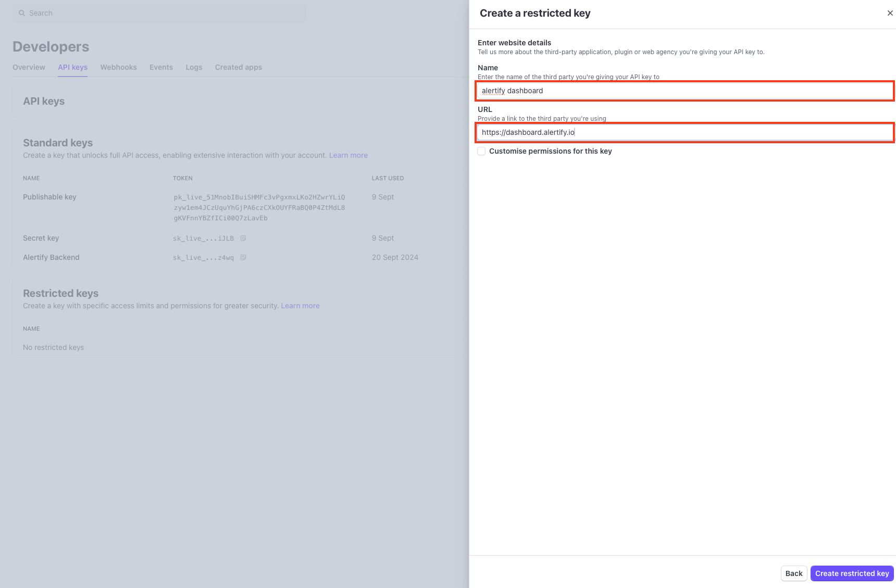
Task: Go Back to the previous step
Action: [793, 573]
